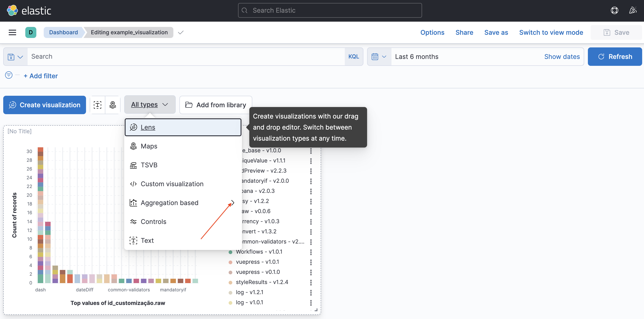Screen dimensions: 644x319
Task: Open options for dPreview - v2.2.3 legend item
Action: [x=311, y=171]
